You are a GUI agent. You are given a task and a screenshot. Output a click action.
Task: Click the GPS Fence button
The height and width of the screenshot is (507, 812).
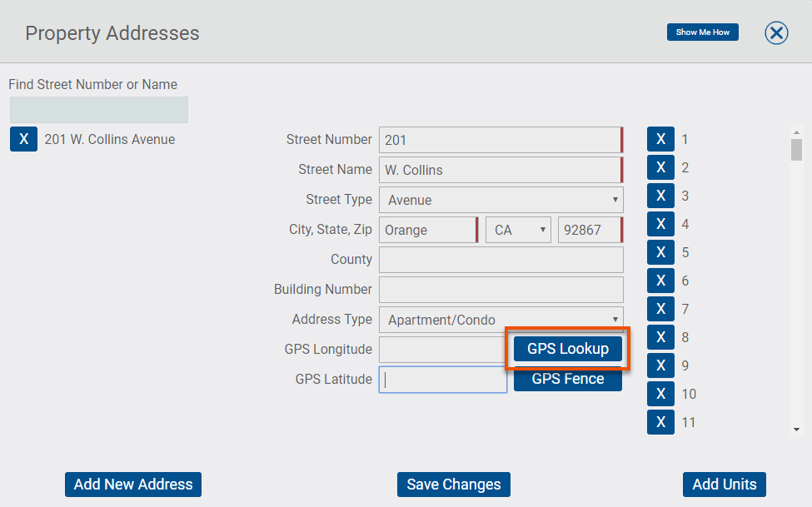(x=568, y=379)
